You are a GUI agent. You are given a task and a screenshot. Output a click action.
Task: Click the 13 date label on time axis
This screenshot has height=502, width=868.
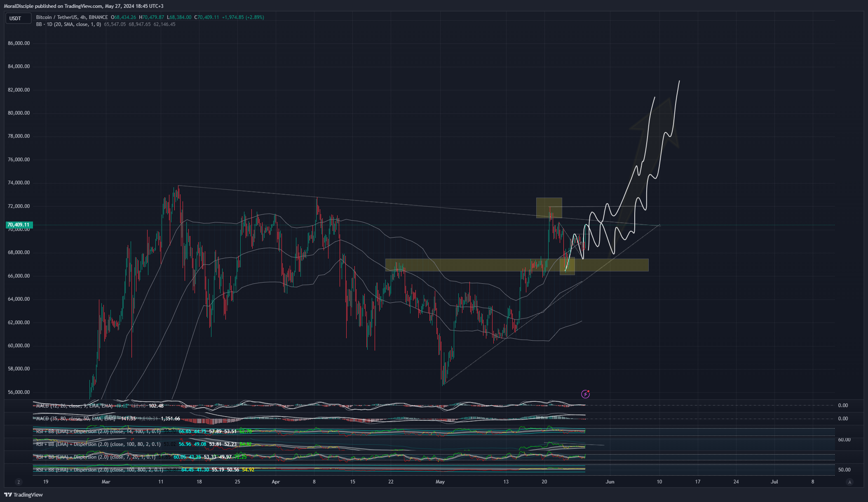[x=506, y=482]
